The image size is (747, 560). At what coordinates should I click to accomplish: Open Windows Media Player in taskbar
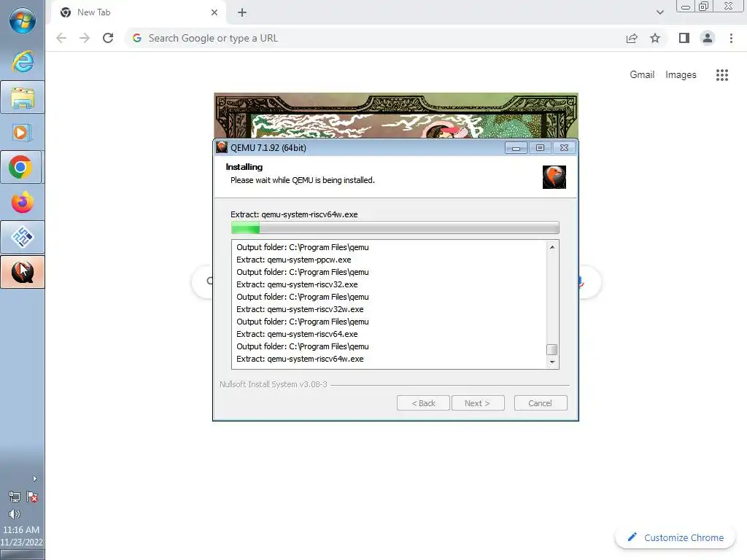23,133
